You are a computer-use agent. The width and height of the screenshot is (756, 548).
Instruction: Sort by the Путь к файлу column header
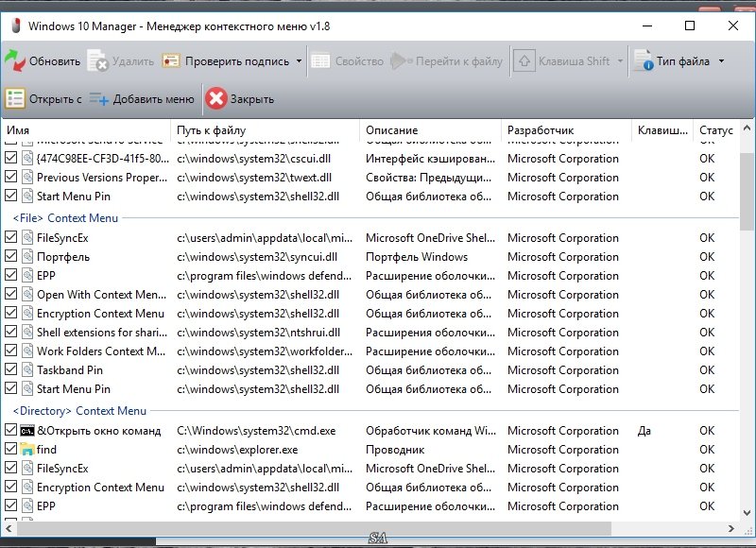point(266,130)
